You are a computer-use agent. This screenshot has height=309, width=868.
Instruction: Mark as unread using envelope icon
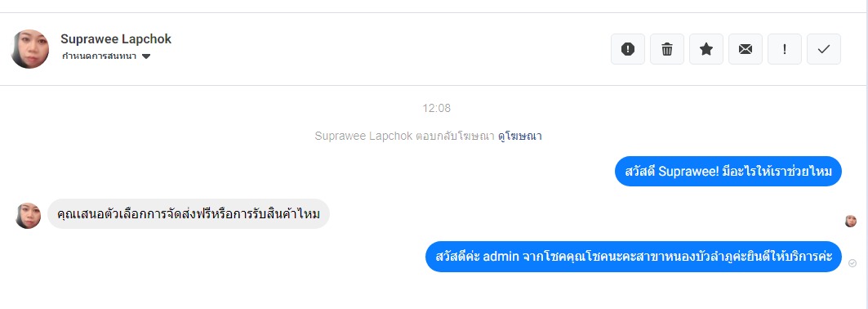tap(746, 49)
